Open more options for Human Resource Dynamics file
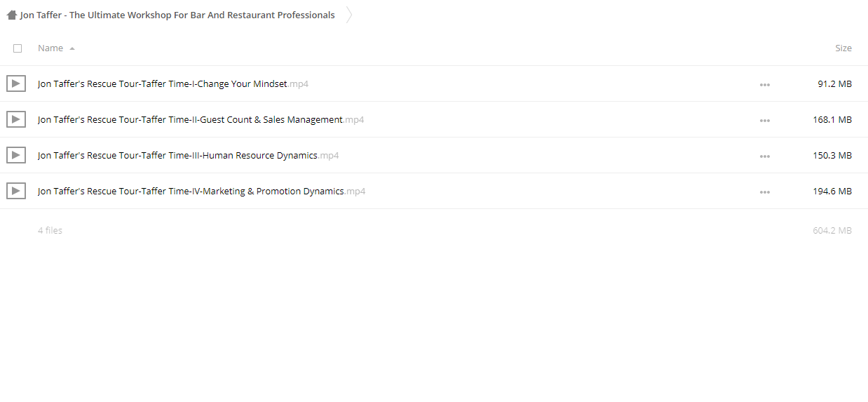The image size is (868, 402). point(764,156)
